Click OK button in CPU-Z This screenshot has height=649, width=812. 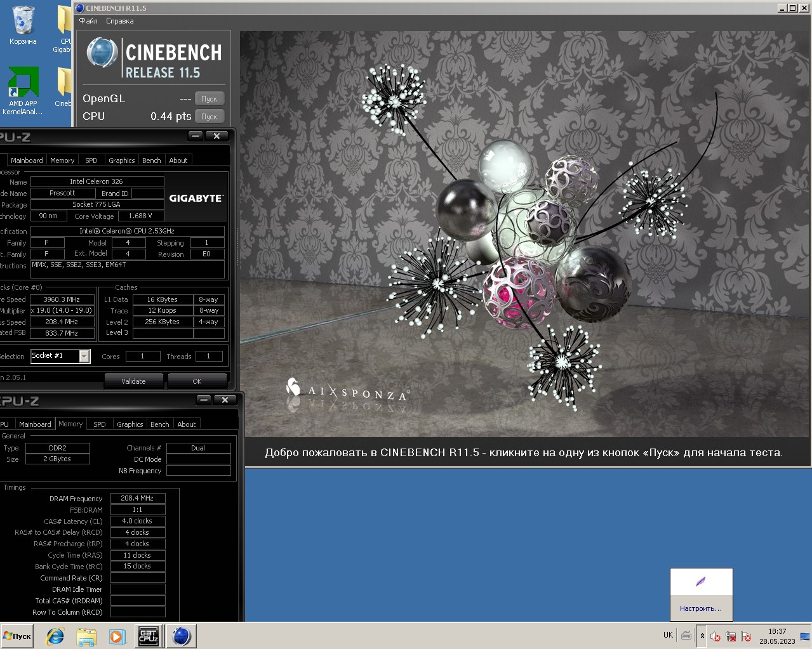tap(197, 381)
